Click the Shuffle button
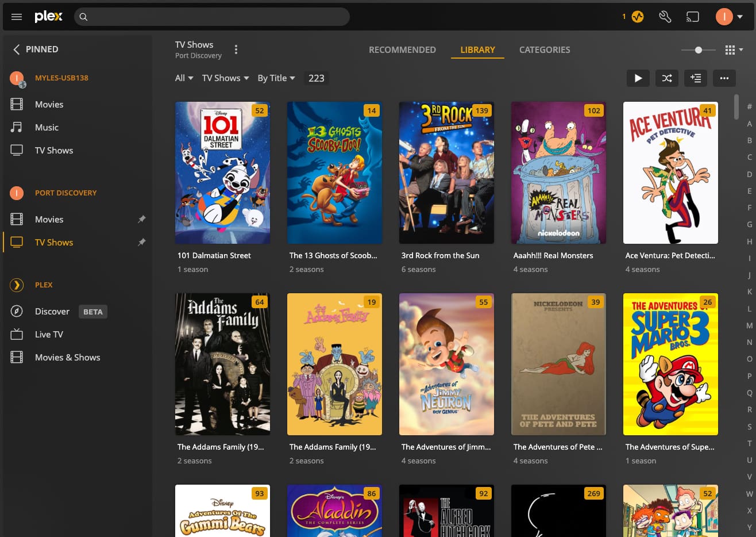Viewport: 756px width, 537px height. click(x=666, y=78)
